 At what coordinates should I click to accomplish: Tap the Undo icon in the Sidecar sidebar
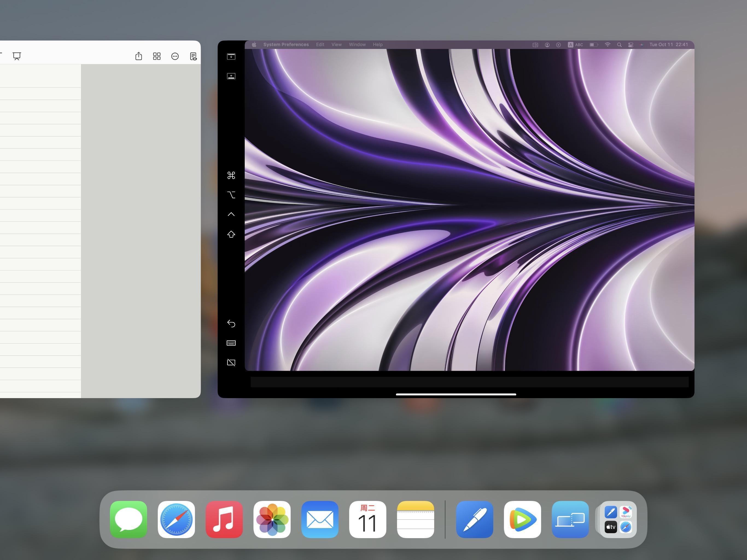[231, 323]
